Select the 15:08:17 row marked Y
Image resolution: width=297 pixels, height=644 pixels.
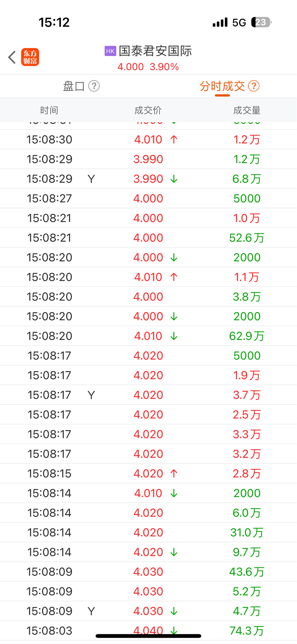148,395
